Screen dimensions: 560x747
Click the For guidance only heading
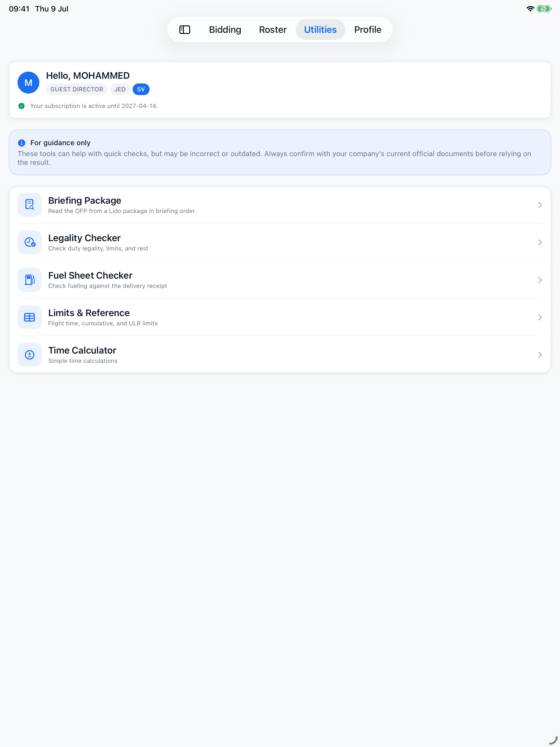(x=60, y=143)
